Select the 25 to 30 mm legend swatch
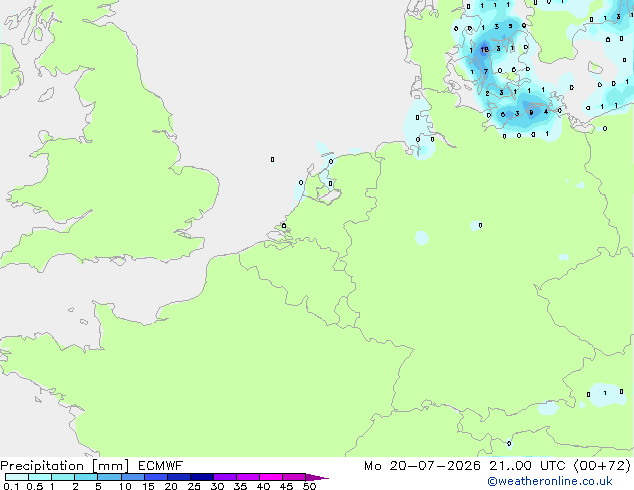The height and width of the screenshot is (490, 634). (x=202, y=477)
